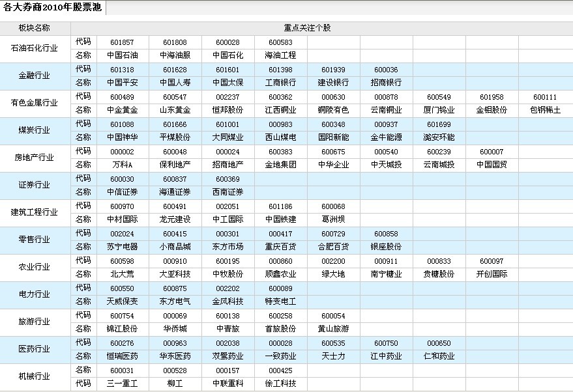
Task: Select the 零售行业 sector cell
Action: point(35,240)
